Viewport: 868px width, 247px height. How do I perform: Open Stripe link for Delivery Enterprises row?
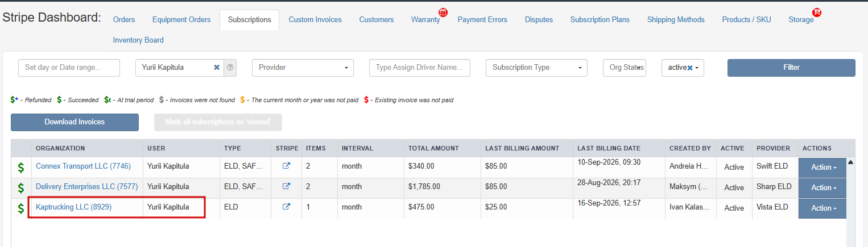click(287, 186)
